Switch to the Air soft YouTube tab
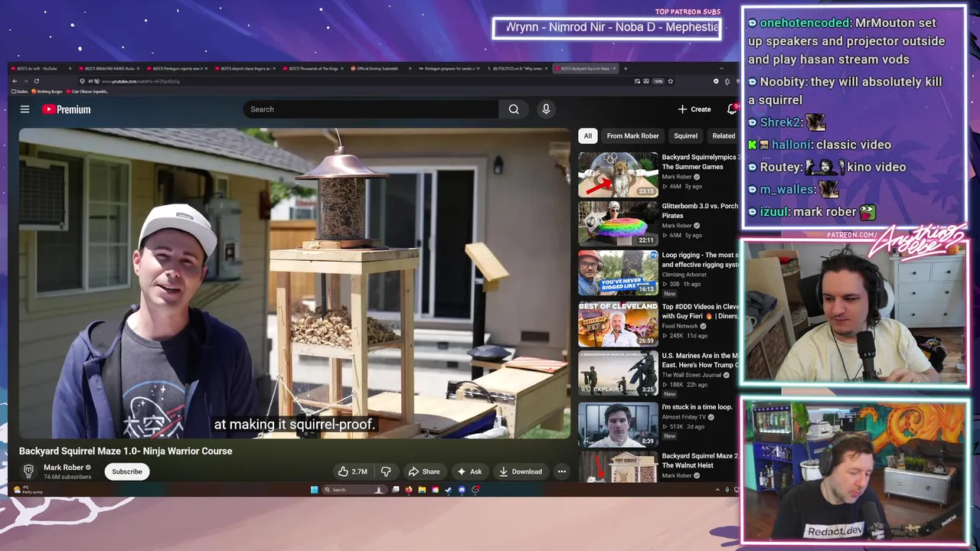 point(41,68)
